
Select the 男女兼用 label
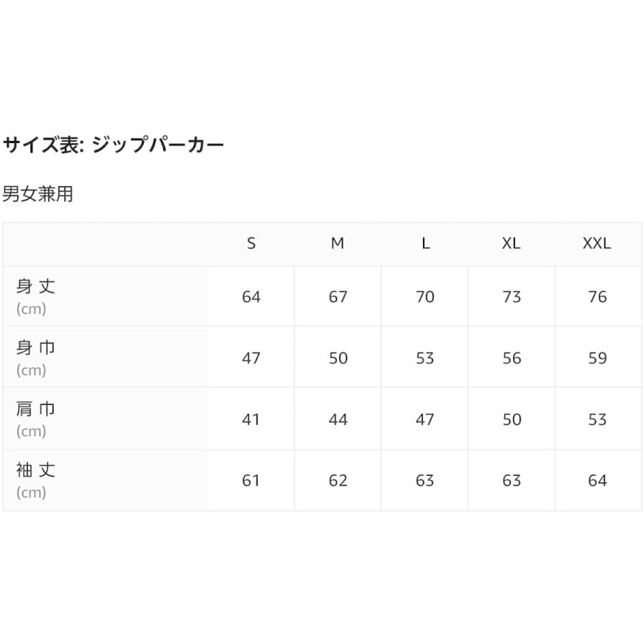tap(38, 193)
